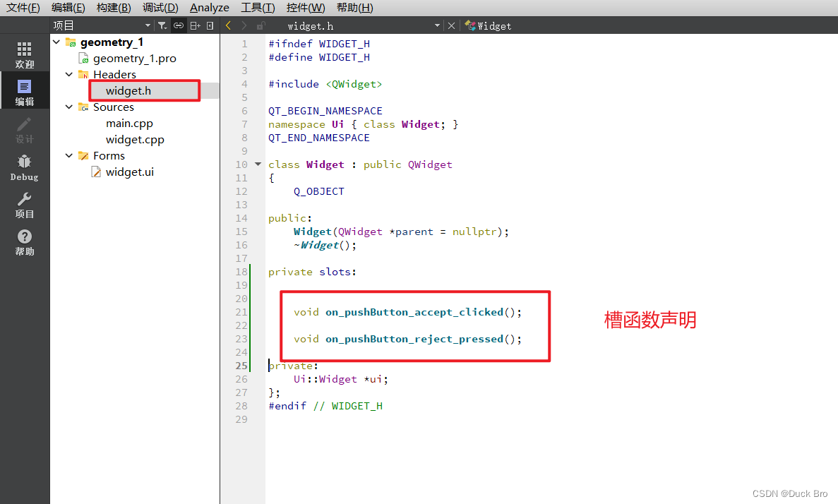
Task: Open the 项目 pane selector dropdown
Action: click(x=148, y=25)
